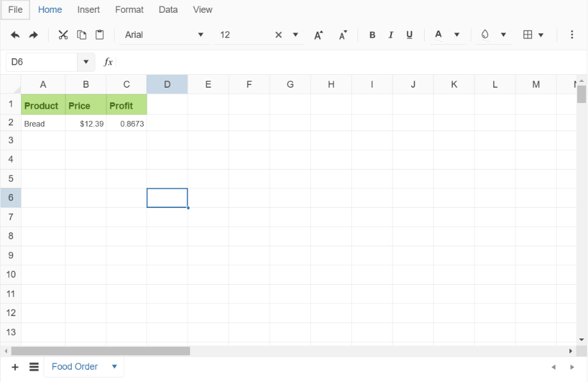
Task: Open the formula editor with fx icon
Action: pos(108,61)
